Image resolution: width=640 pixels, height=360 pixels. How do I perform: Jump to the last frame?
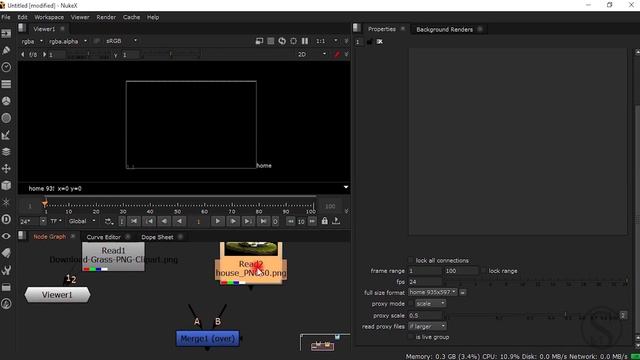(263, 221)
